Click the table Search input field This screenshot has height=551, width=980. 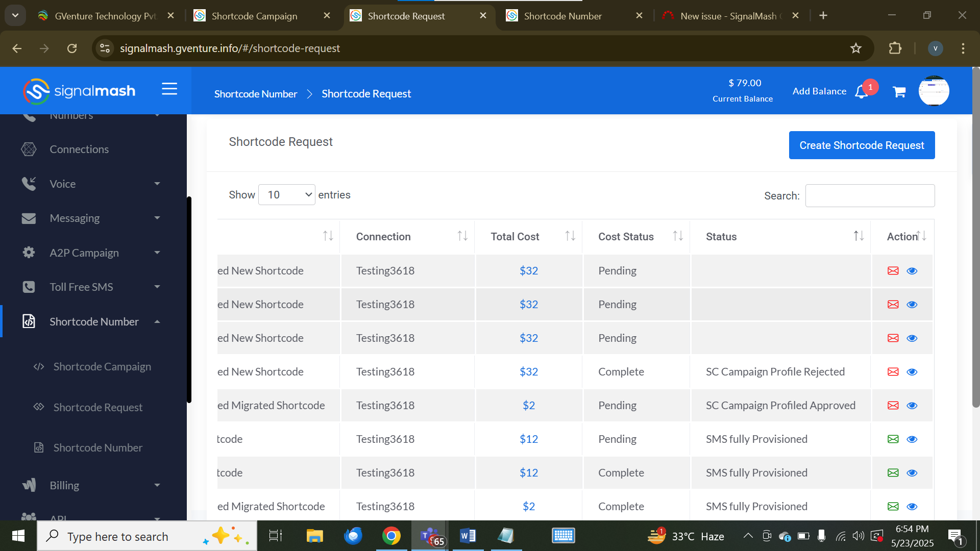[x=870, y=196]
